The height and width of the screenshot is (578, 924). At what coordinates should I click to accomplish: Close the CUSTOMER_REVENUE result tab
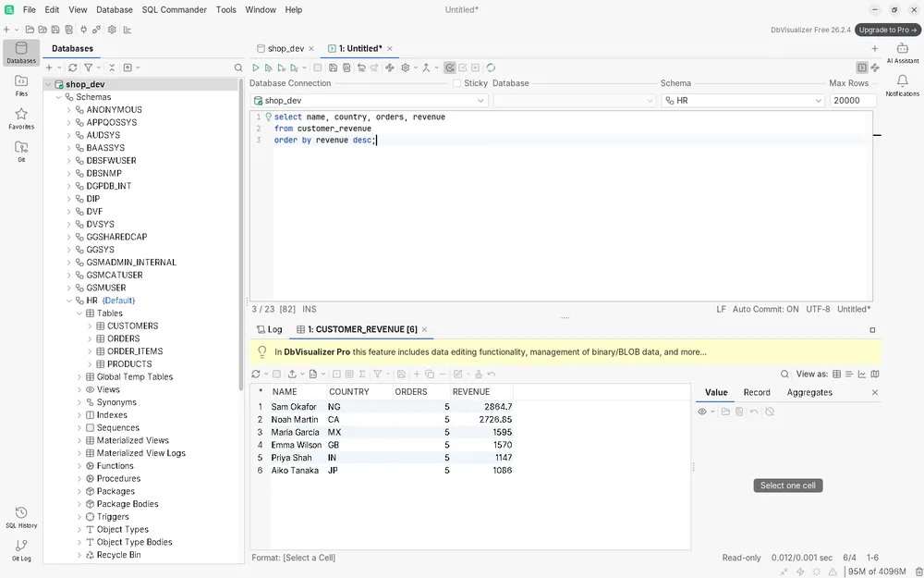click(x=424, y=330)
